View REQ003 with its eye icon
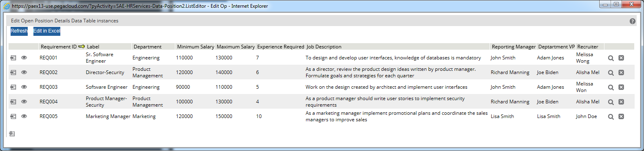 point(24,87)
